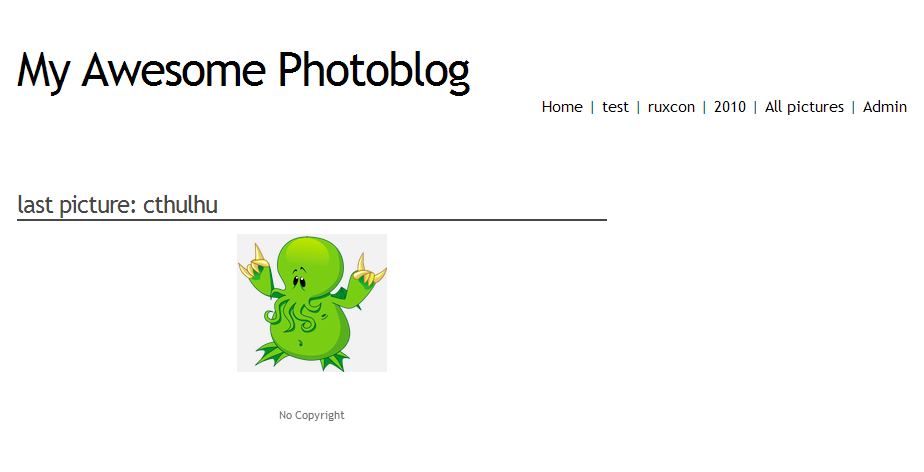Click the separator between test and ruxcon
This screenshot has width=924, height=472.
tap(638, 107)
